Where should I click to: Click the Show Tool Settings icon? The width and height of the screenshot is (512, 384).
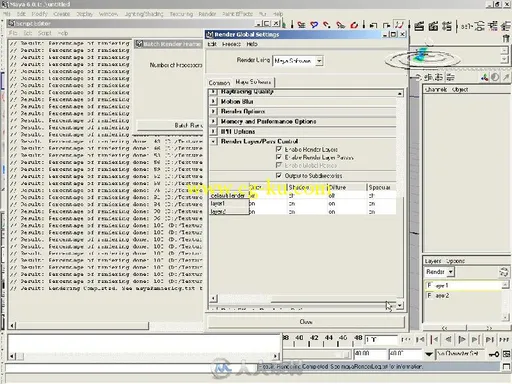pos(493,26)
